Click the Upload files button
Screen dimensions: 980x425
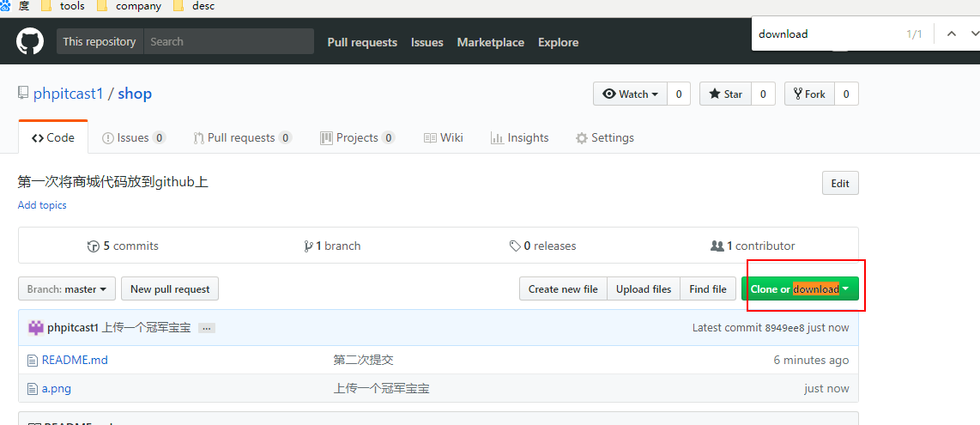[644, 289]
